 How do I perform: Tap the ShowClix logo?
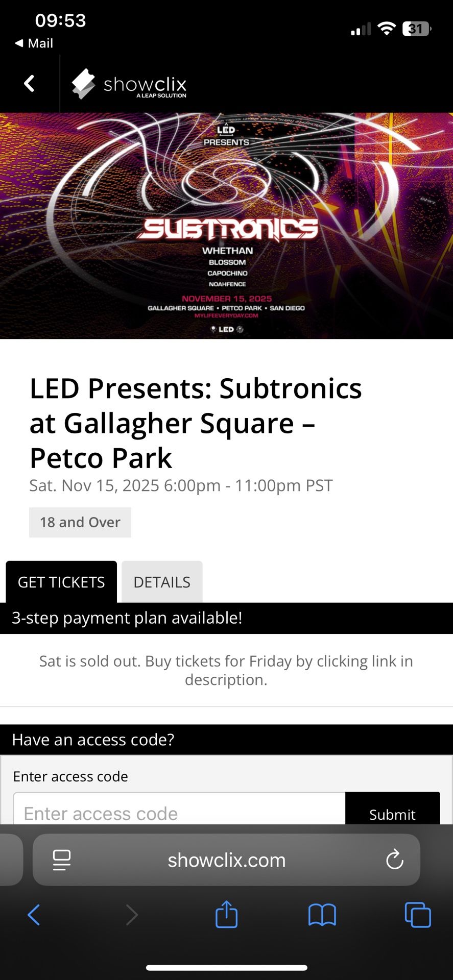(129, 84)
